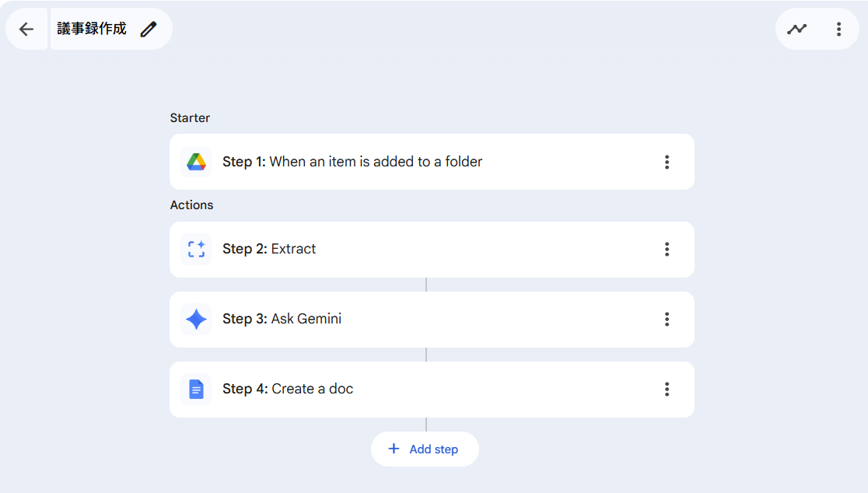This screenshot has height=493, width=868.
Task: Open the Extract step three-dot menu
Action: click(x=667, y=250)
